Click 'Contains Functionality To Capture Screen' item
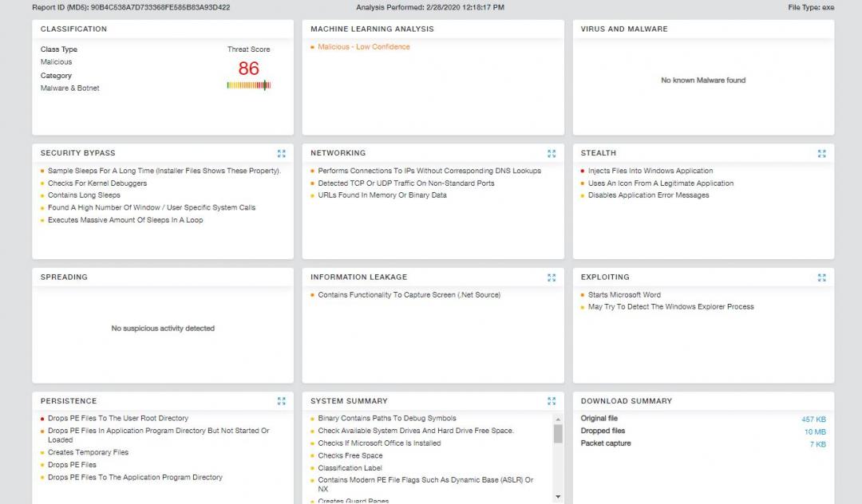Viewport: 862px width, 504px height. 409,295
